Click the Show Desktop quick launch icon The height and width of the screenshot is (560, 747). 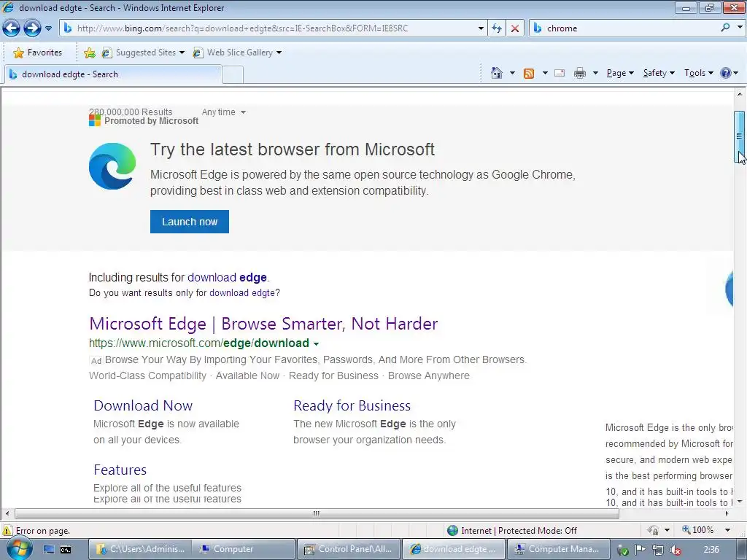coord(49,550)
